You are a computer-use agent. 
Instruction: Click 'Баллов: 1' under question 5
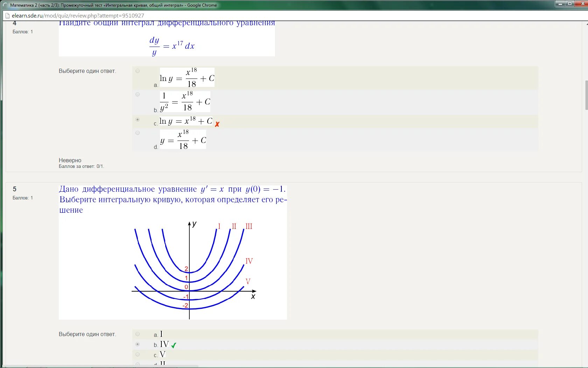(x=23, y=198)
